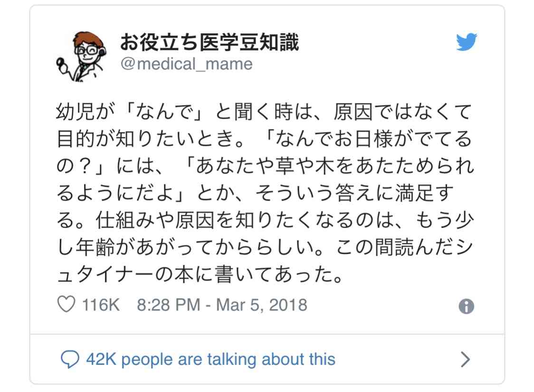Image resolution: width=534 pixels, height=392 pixels.
Task: Click the speech bubble reply icon
Action: click(70, 359)
